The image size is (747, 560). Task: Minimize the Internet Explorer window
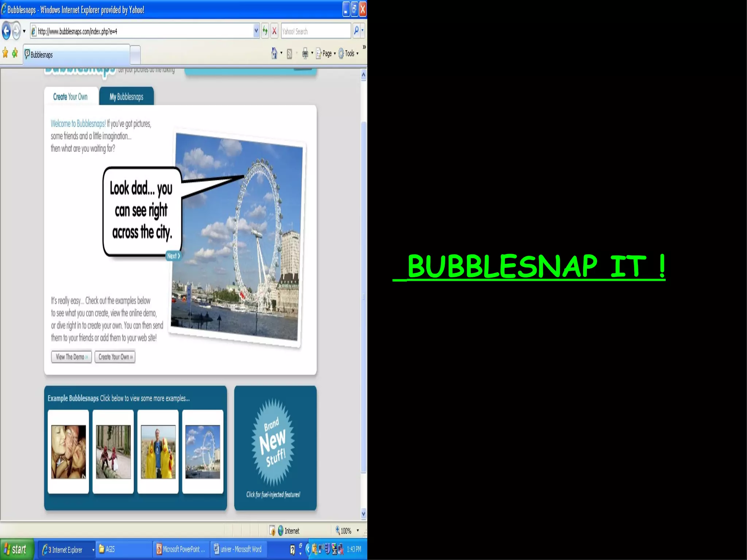346,9
